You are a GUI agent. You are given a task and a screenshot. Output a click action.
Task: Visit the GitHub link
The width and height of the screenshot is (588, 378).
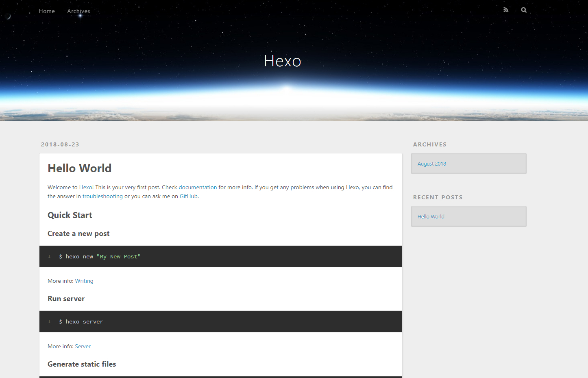(x=189, y=196)
